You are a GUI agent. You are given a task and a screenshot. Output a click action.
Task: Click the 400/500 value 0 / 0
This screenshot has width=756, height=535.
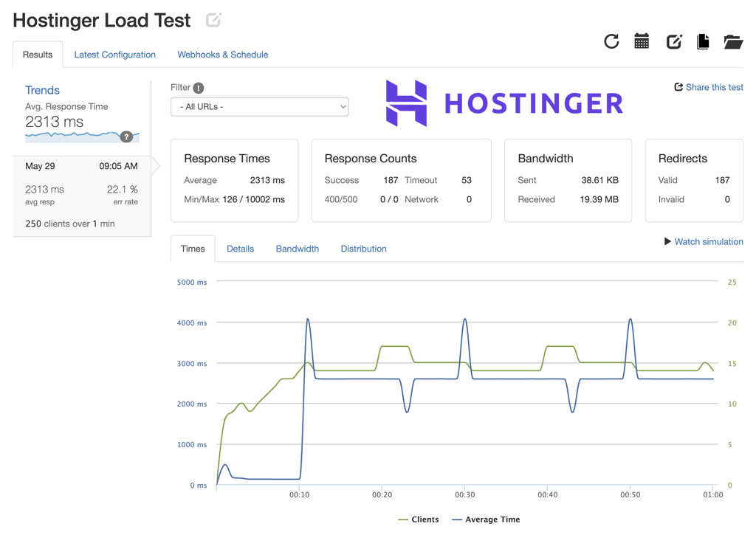pyautogui.click(x=389, y=199)
